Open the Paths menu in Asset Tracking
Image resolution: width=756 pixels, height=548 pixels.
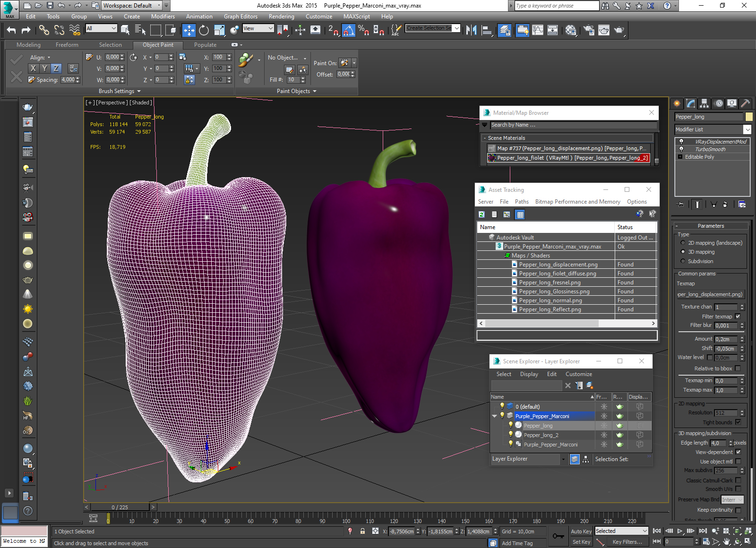point(522,202)
